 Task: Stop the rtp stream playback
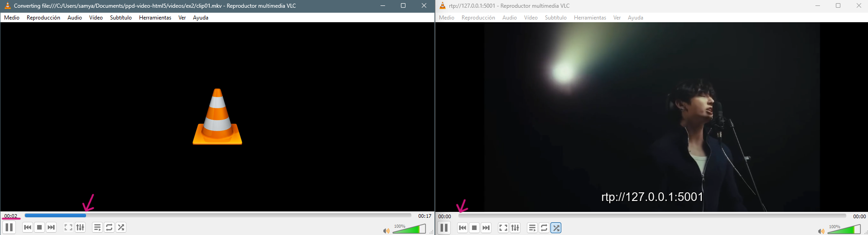tap(474, 228)
